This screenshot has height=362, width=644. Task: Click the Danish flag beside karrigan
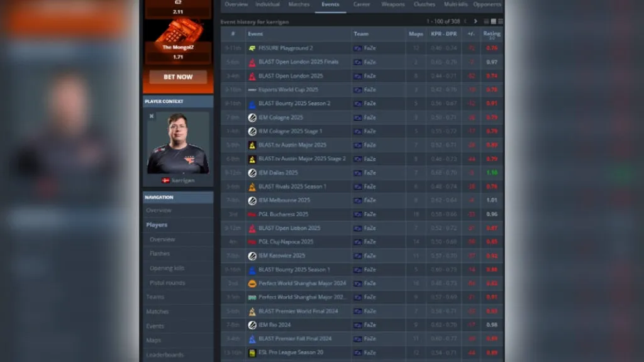[x=165, y=180]
